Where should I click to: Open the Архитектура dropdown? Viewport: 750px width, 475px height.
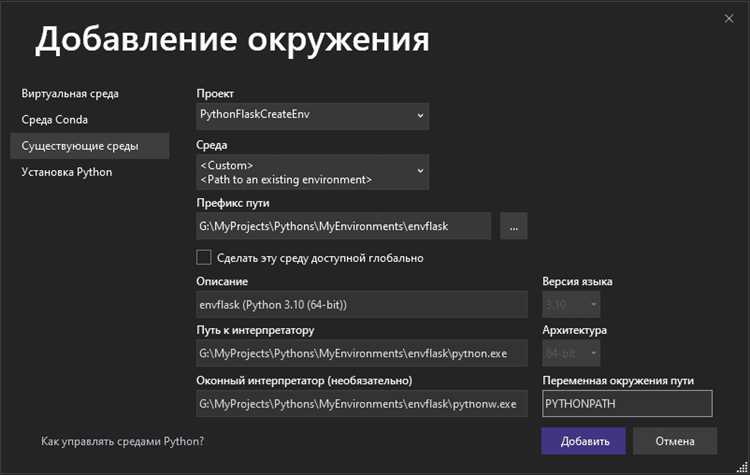pyautogui.click(x=571, y=353)
